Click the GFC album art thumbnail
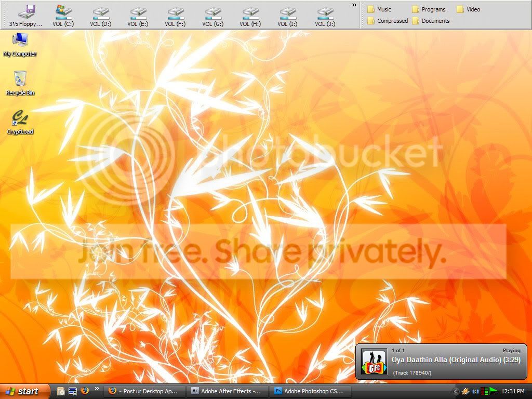 pos(374,362)
